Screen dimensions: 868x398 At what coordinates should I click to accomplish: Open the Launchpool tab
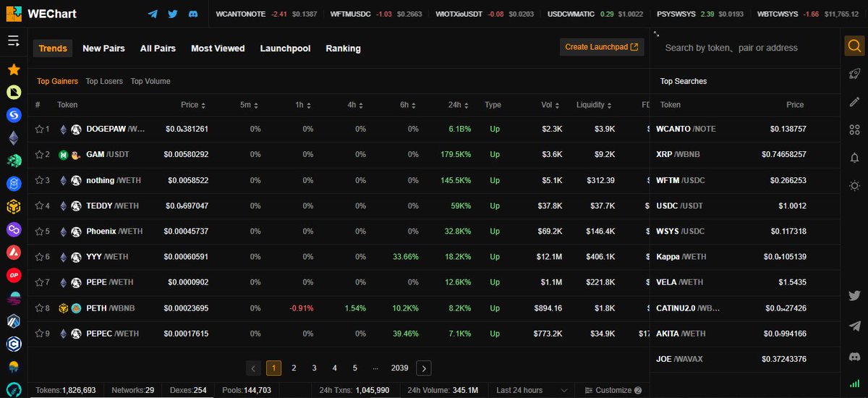pos(285,48)
